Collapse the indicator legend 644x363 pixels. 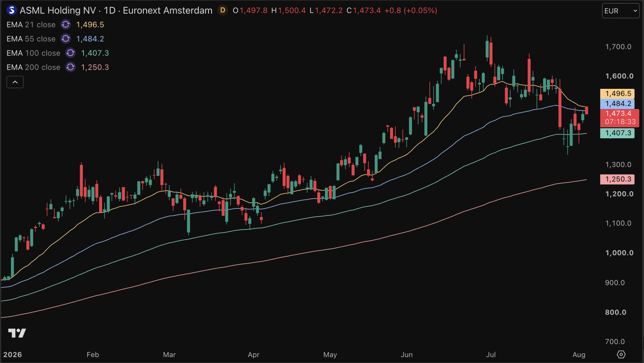15,82
